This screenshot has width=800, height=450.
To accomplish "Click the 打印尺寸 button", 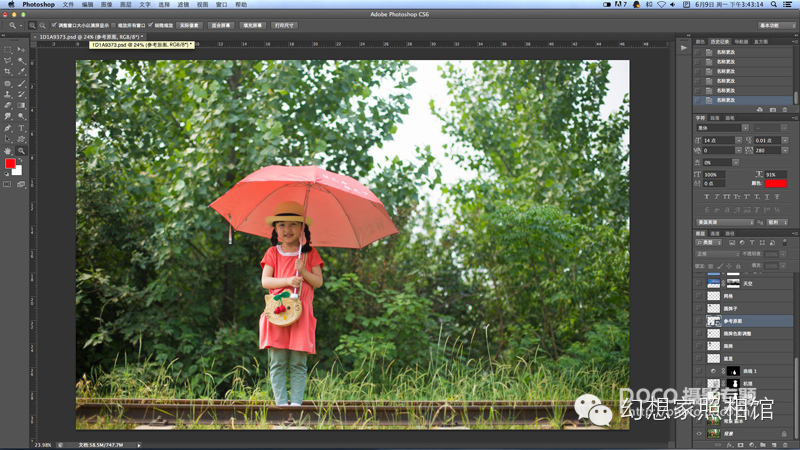I will (284, 26).
